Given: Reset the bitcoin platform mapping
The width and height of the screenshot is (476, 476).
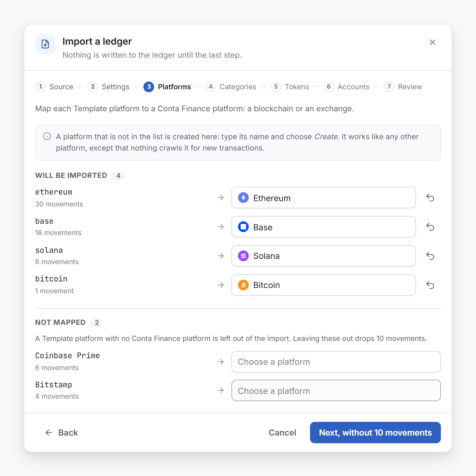Looking at the screenshot, I should tap(430, 285).
